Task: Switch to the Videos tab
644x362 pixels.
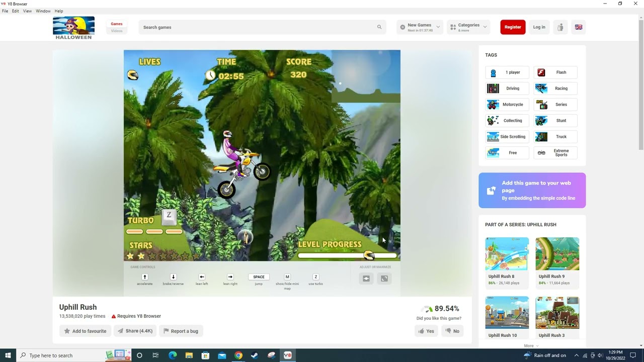Action: point(117,31)
